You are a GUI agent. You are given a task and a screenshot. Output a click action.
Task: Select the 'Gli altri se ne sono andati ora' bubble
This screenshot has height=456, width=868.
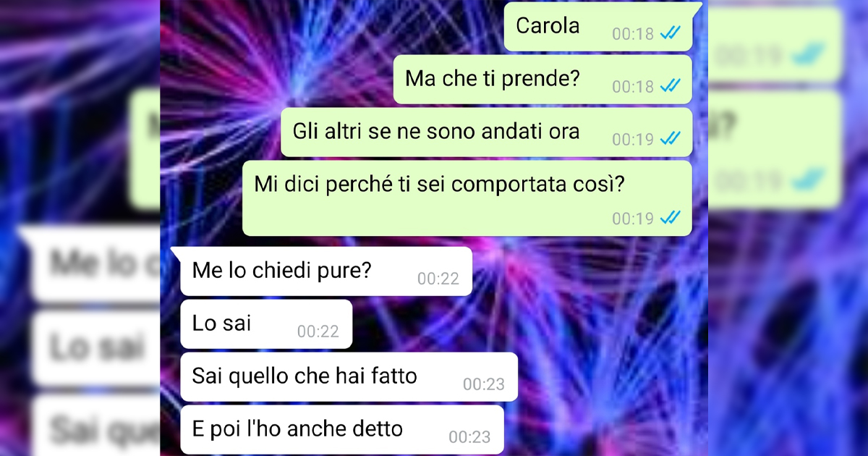coord(486,132)
